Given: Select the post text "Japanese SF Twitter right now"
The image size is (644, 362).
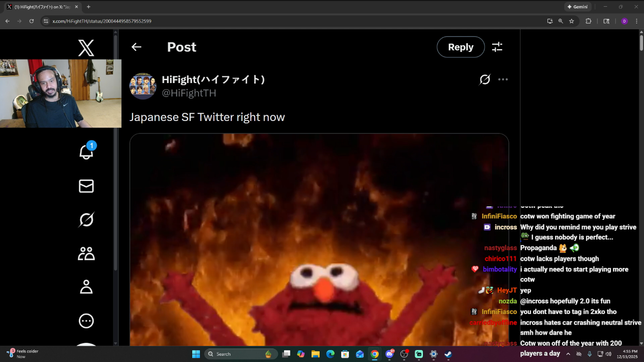Looking at the screenshot, I should tap(207, 117).
